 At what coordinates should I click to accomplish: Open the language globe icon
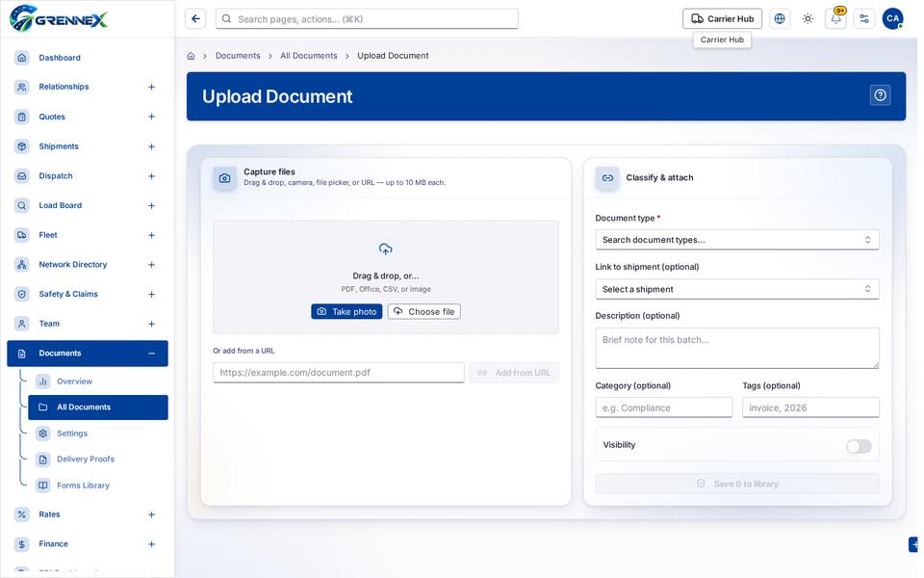780,19
